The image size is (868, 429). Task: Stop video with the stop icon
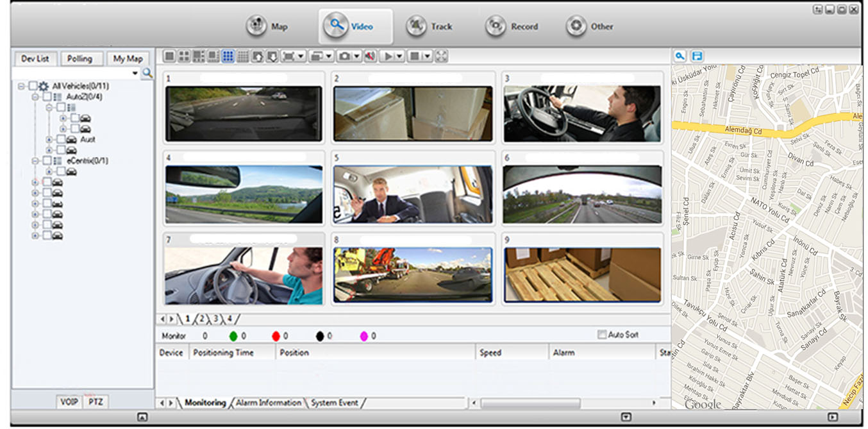(415, 56)
